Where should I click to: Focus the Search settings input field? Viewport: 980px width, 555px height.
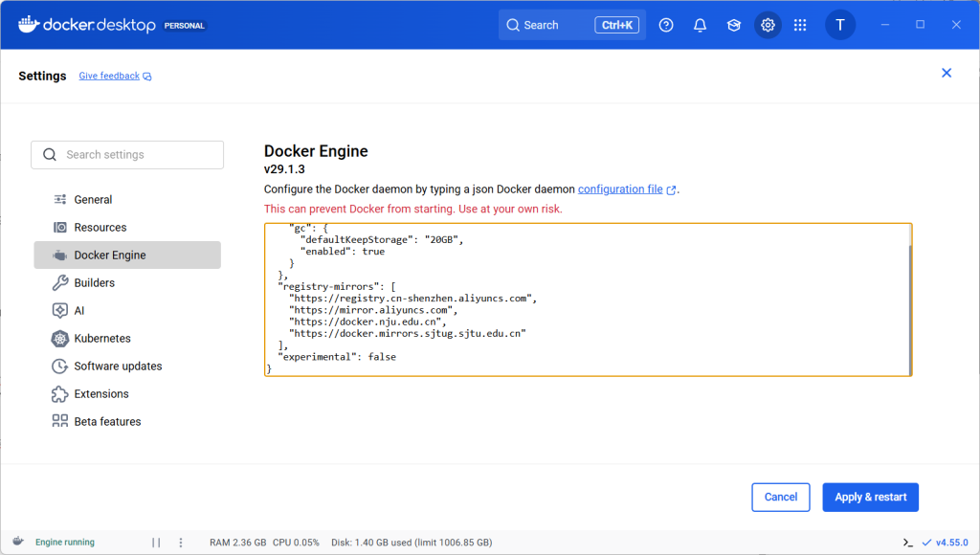click(x=139, y=155)
